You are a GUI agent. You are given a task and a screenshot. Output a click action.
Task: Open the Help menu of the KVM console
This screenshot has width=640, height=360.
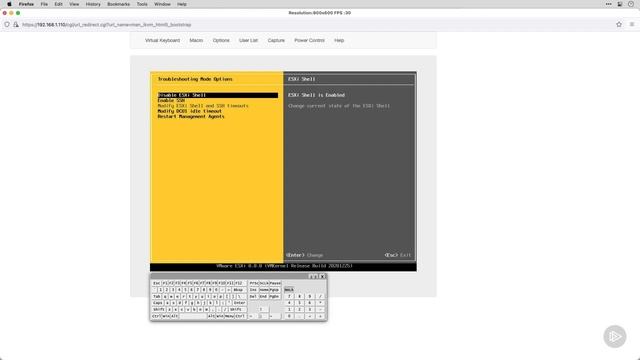[339, 40]
